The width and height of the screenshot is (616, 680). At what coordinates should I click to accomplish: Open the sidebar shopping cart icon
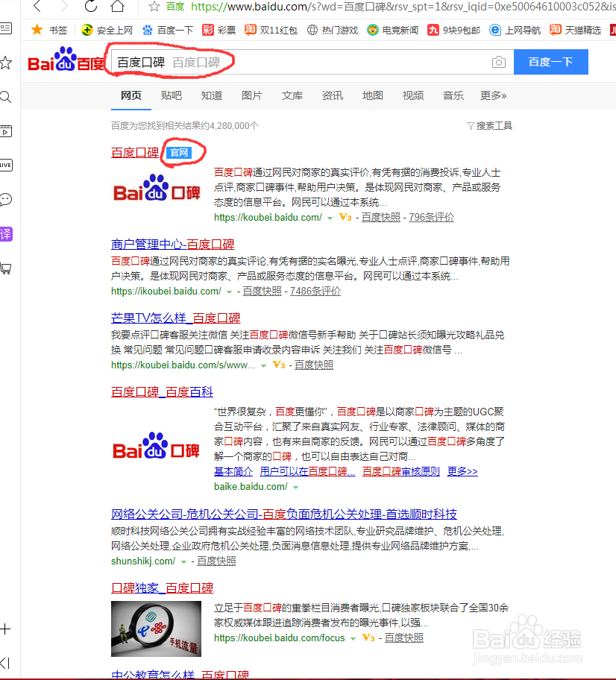[6, 268]
